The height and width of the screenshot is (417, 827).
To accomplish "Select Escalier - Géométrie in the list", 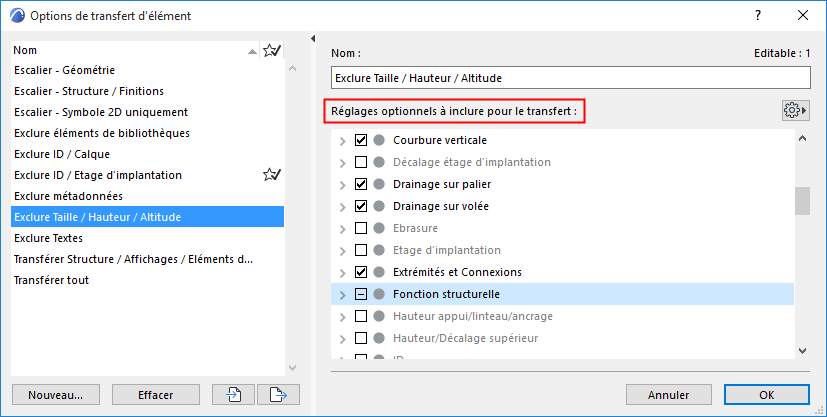I will (65, 70).
